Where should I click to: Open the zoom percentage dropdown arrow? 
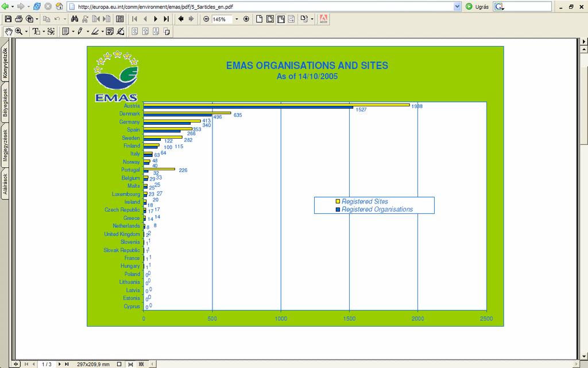pos(237,19)
